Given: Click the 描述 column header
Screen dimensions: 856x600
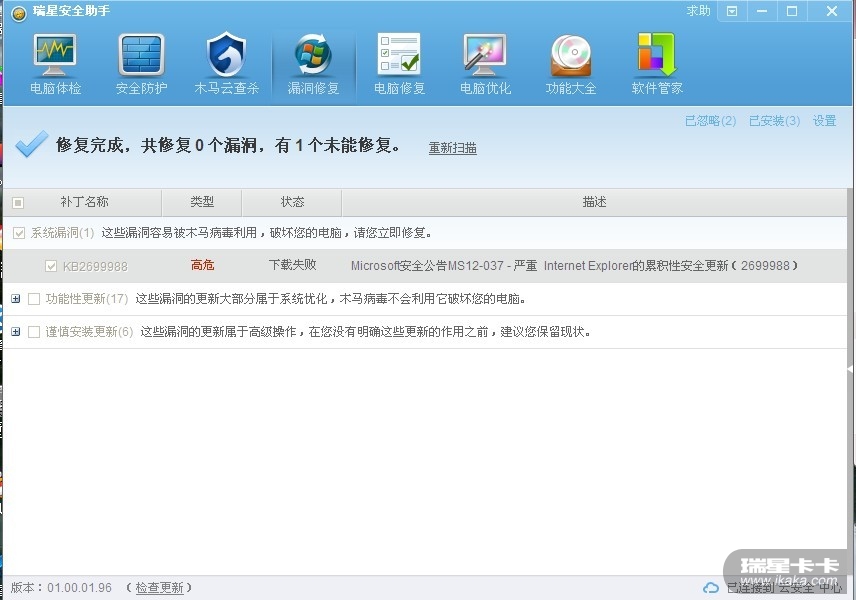Looking at the screenshot, I should pos(594,202).
